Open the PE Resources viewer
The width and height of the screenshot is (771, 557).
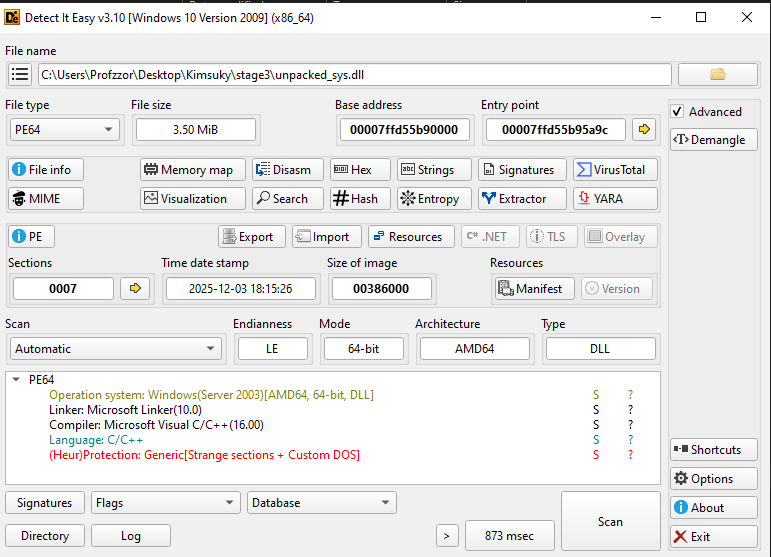(x=412, y=236)
